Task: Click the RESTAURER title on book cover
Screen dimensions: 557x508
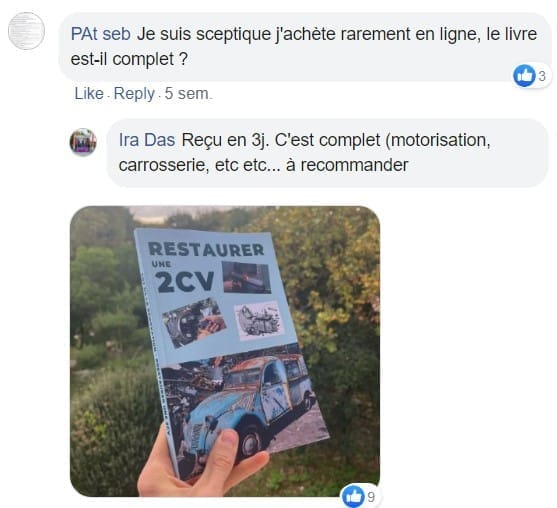Action: (206, 249)
